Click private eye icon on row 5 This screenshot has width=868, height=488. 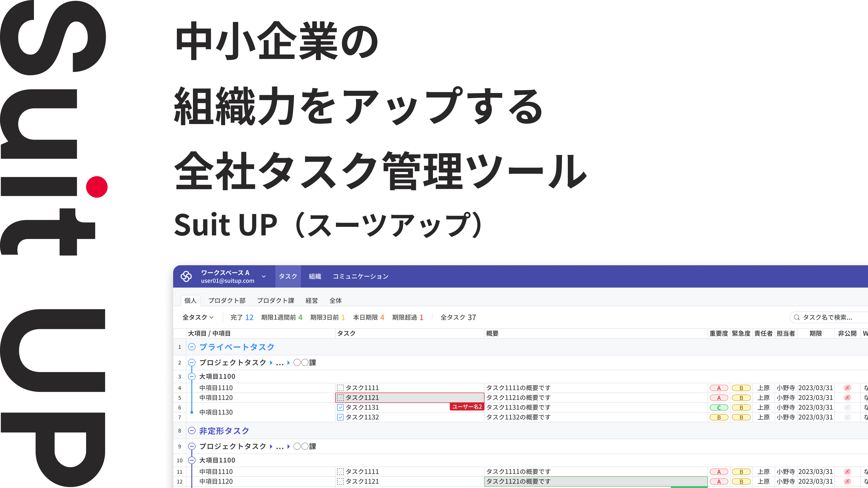[847, 398]
